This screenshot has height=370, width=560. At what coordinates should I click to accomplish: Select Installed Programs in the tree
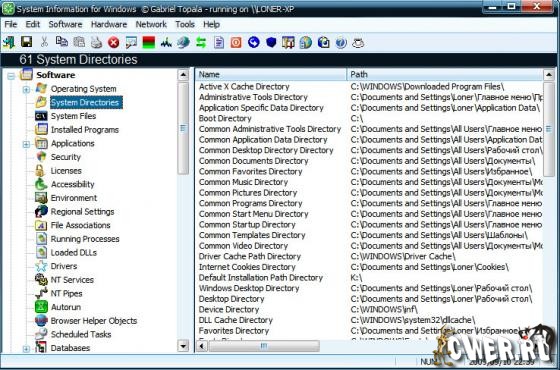(x=85, y=130)
